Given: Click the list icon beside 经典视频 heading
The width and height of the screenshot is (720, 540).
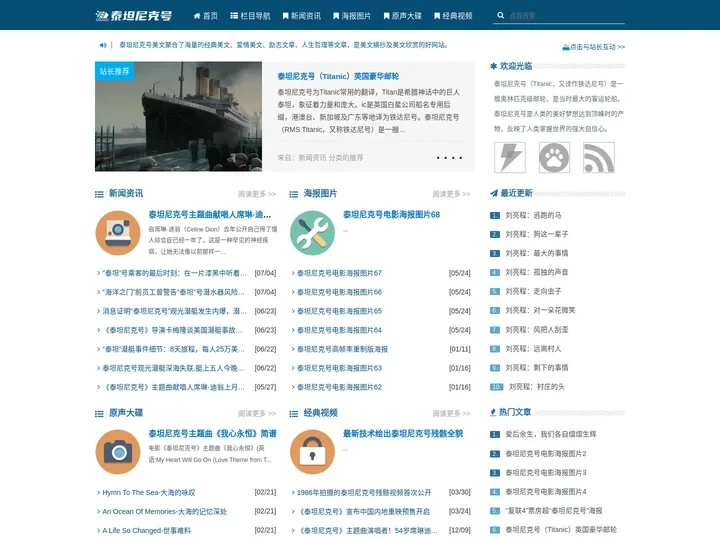Looking at the screenshot, I should pyautogui.click(x=294, y=414).
